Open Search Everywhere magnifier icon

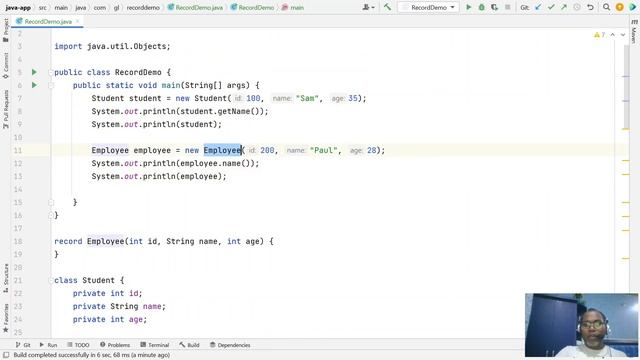point(607,7)
